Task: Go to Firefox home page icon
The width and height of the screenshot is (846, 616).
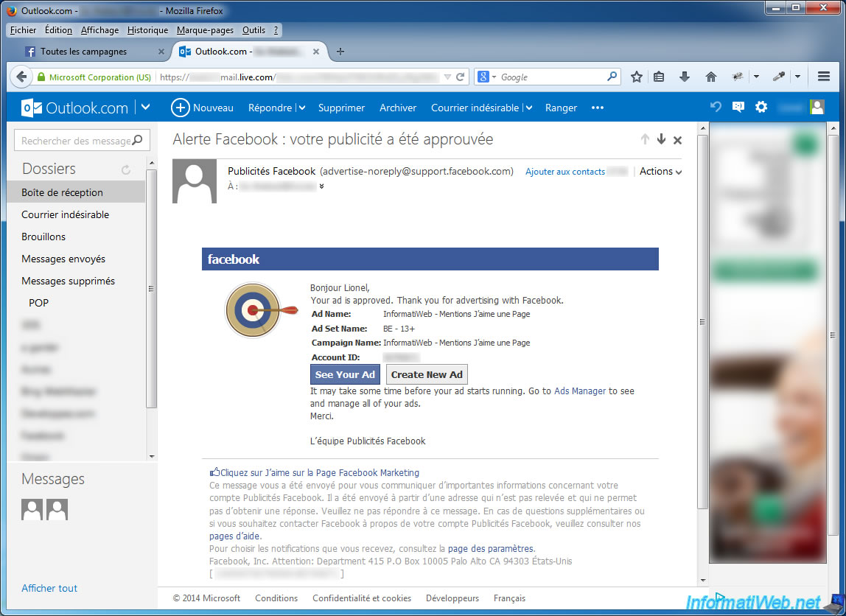Action: pyautogui.click(x=711, y=77)
